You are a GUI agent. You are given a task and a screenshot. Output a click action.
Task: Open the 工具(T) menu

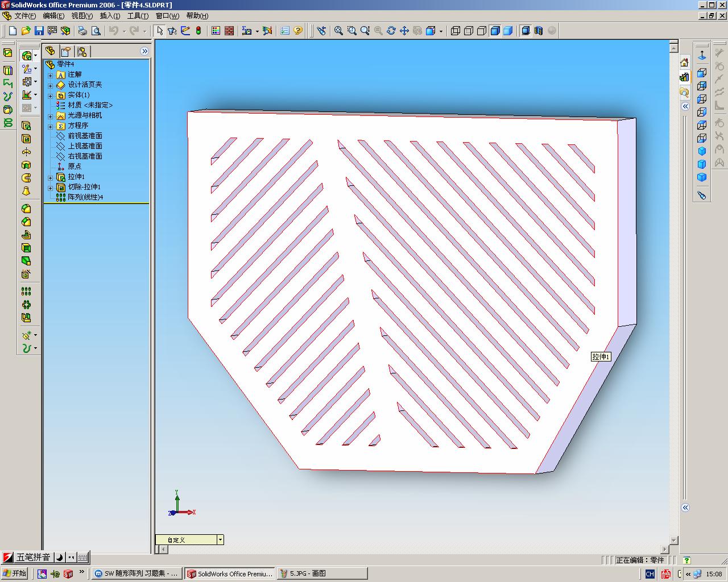pyautogui.click(x=138, y=16)
